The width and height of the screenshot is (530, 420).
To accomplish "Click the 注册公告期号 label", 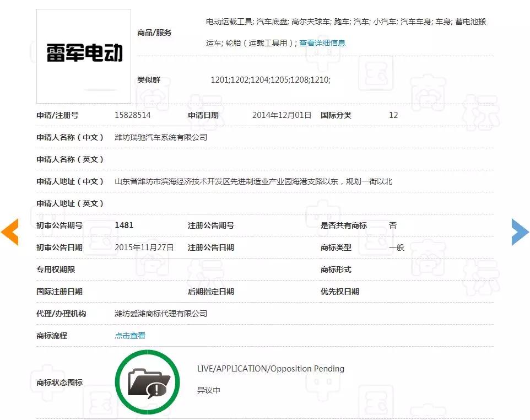I will click(211, 225).
